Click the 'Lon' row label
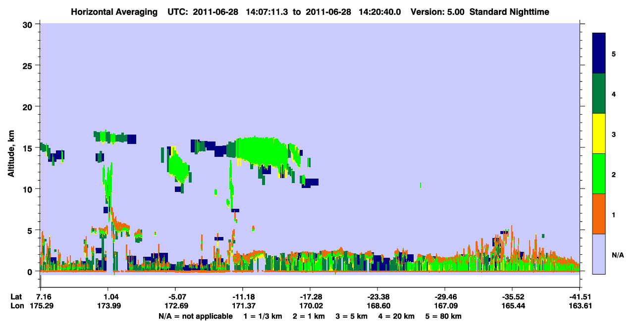The width and height of the screenshot is (644, 330). pyautogui.click(x=17, y=306)
